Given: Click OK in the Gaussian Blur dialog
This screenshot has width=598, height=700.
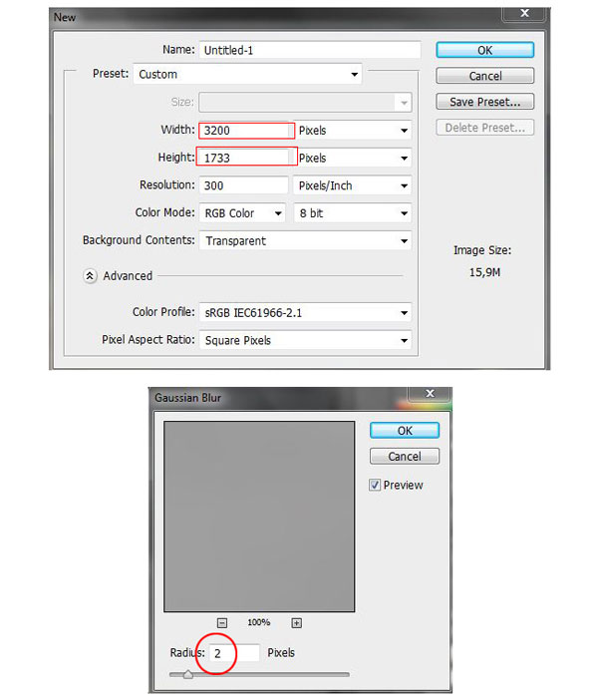Looking at the screenshot, I should pos(405,431).
